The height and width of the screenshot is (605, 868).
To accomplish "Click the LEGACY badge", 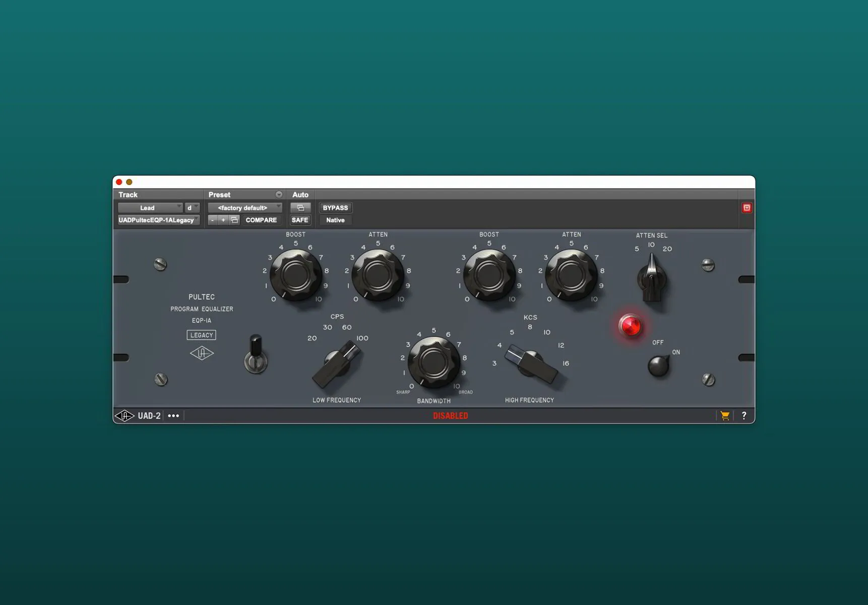I will pyautogui.click(x=202, y=335).
